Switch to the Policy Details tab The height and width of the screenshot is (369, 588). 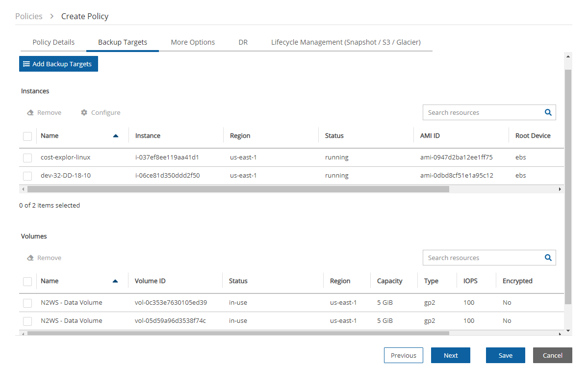(x=53, y=42)
